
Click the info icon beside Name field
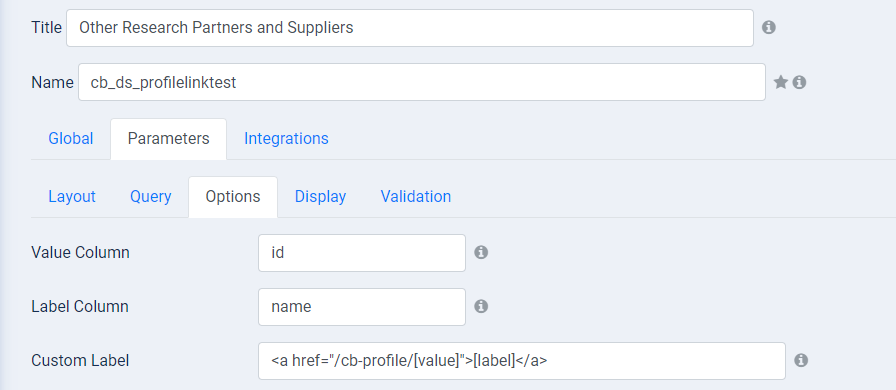tap(799, 82)
